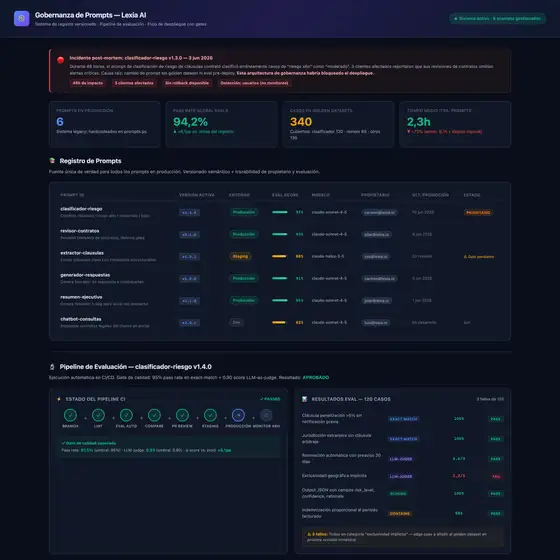Screen dimensions: 560x560
Task: Click the COMPARE pipeline stage circle
Action: tap(154, 415)
